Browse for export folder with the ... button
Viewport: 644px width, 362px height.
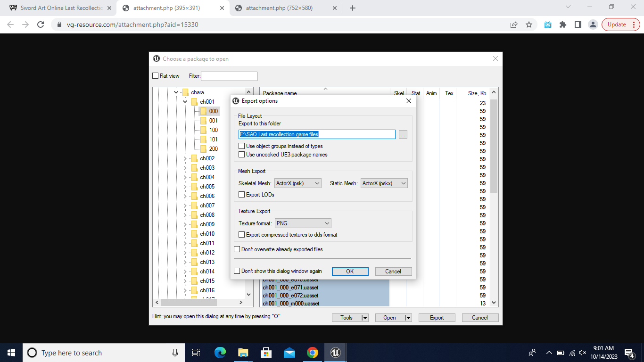coord(403,135)
